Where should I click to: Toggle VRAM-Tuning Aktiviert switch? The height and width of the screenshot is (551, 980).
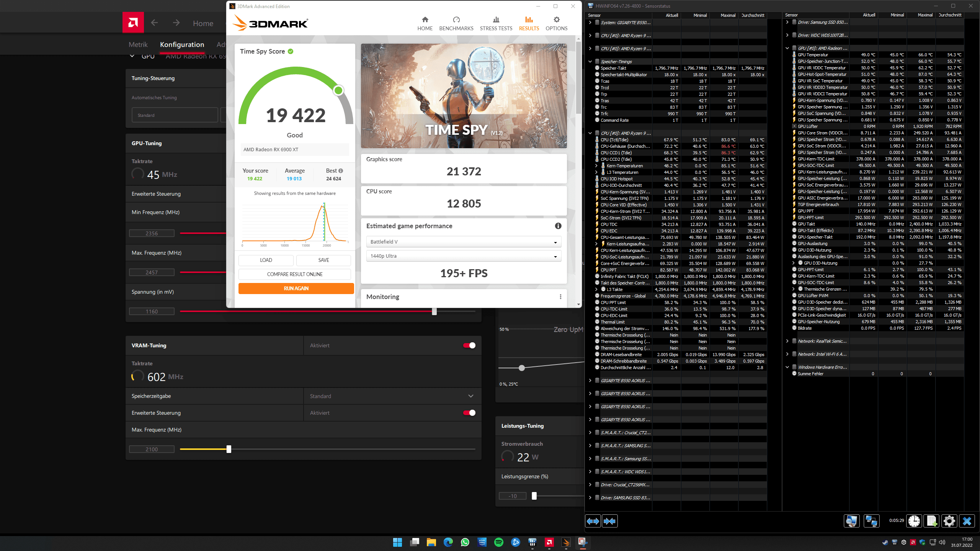point(469,345)
